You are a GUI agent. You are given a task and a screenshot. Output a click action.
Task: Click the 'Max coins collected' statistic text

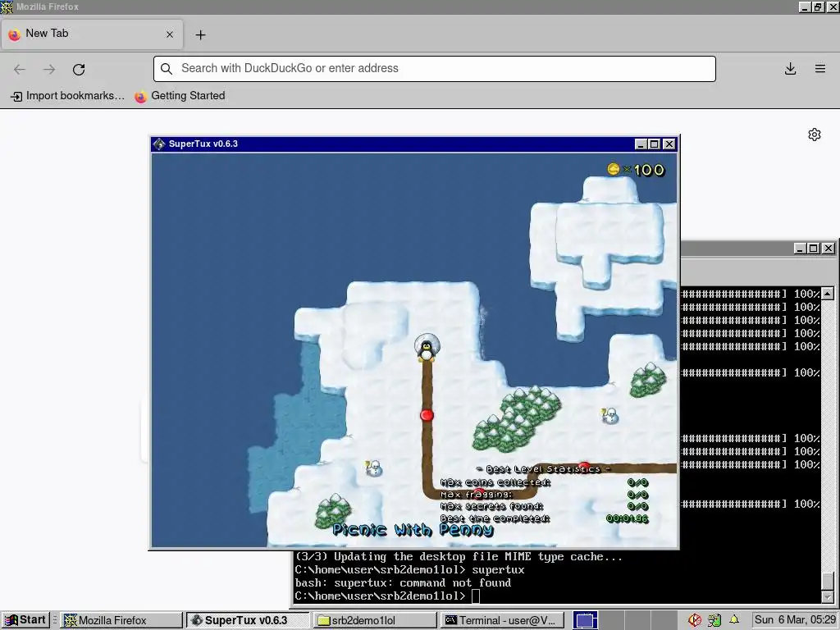[x=495, y=482]
